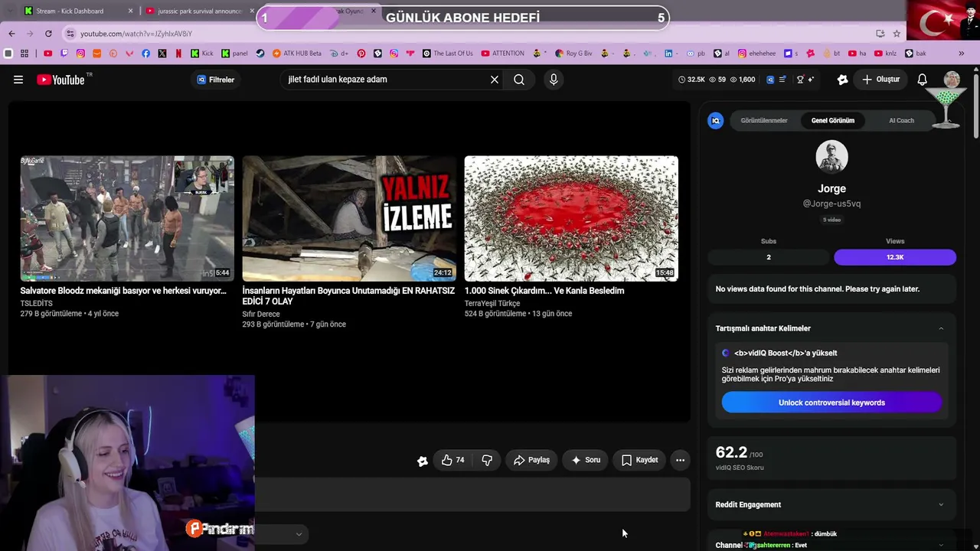Image resolution: width=980 pixels, height=551 pixels.
Task: Open the X (Twitter) bookmark
Action: pos(162,54)
